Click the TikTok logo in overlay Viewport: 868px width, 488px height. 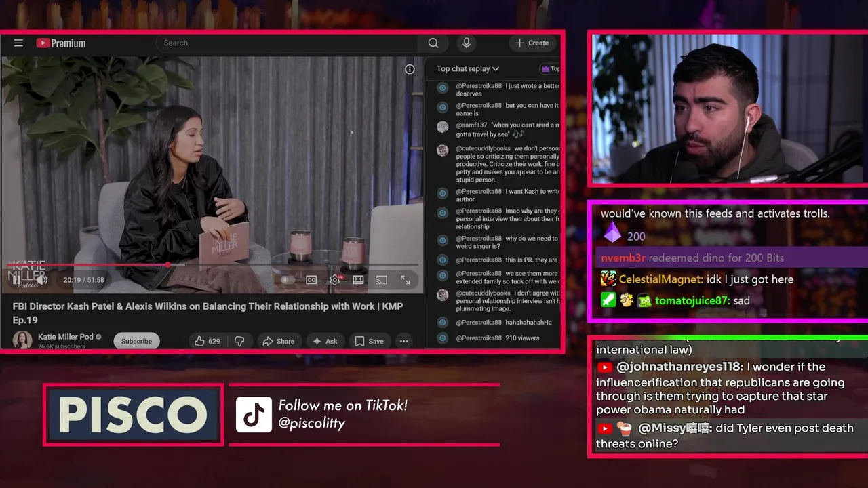(x=254, y=415)
